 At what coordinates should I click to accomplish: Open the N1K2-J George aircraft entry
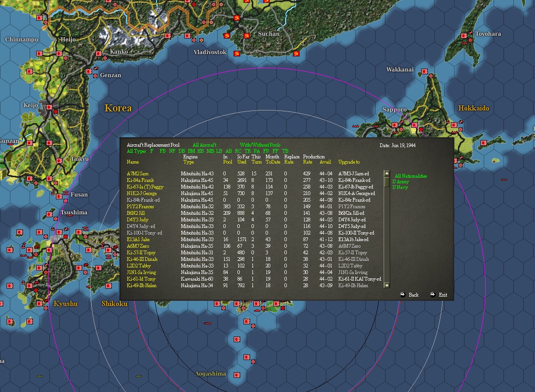point(142,193)
